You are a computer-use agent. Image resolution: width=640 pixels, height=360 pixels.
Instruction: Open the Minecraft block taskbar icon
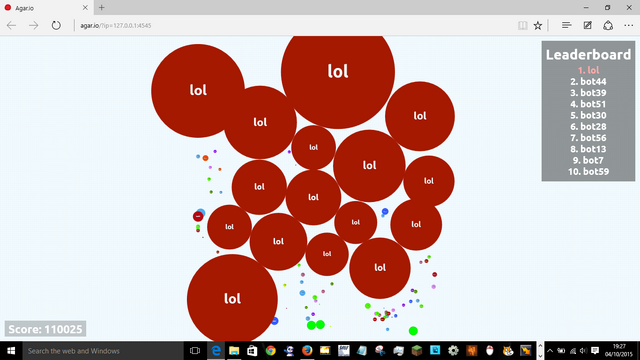click(417, 351)
